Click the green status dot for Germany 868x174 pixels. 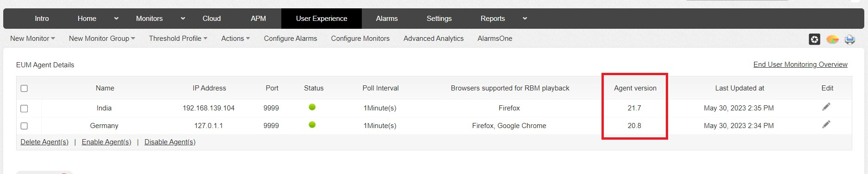point(312,125)
